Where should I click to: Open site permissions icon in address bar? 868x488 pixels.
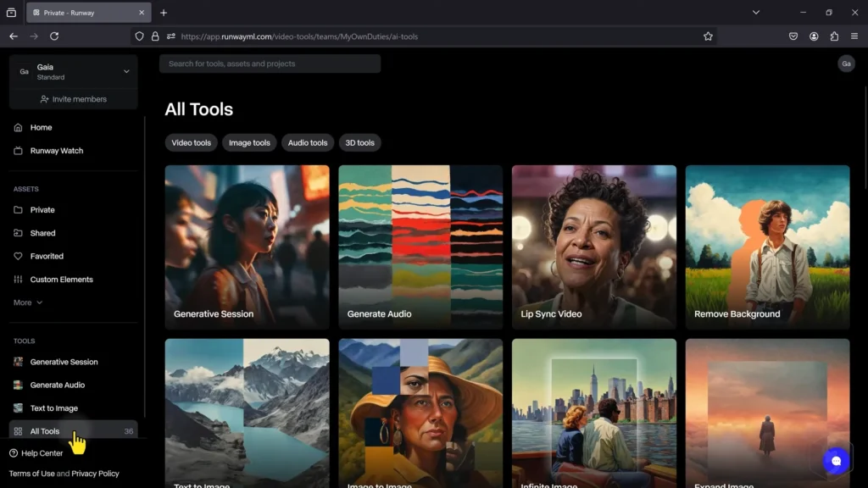click(171, 36)
